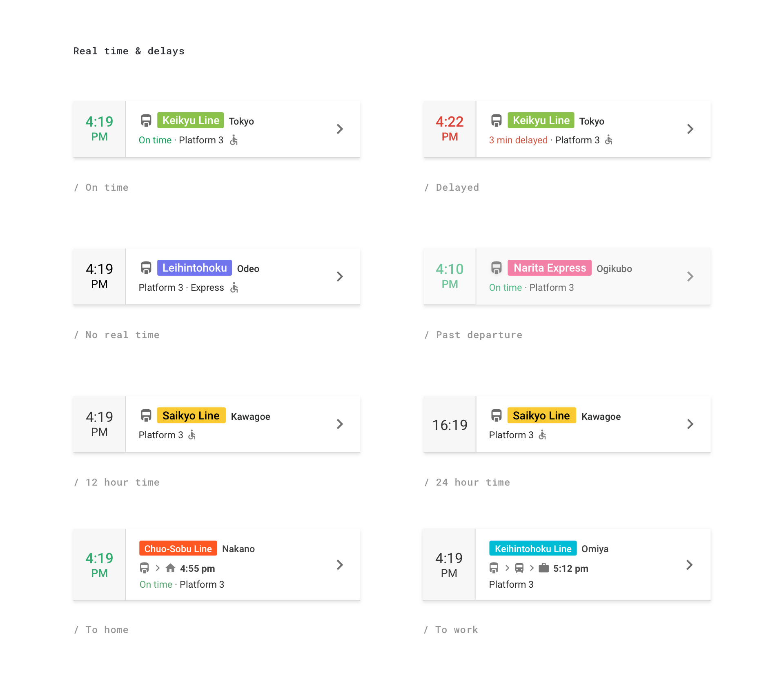The width and height of the screenshot is (784, 680).
Task: Click the briefcase icon beside 5:12 pm
Action: pyautogui.click(x=543, y=568)
